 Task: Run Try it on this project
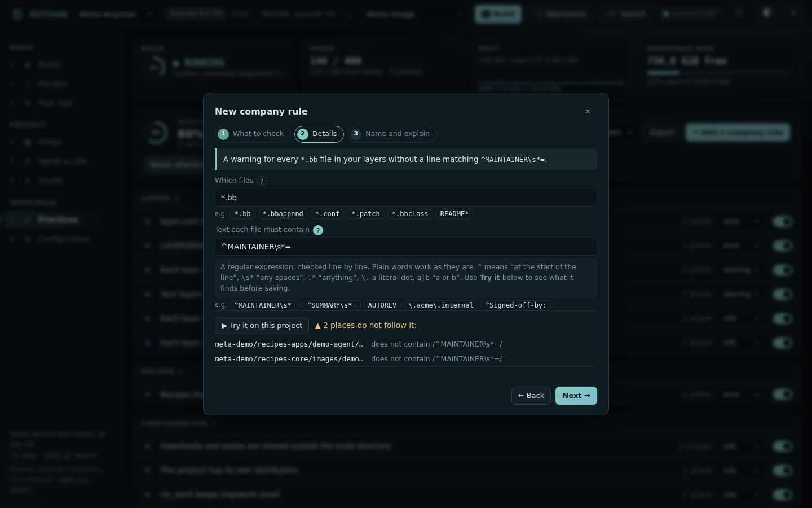click(x=262, y=326)
